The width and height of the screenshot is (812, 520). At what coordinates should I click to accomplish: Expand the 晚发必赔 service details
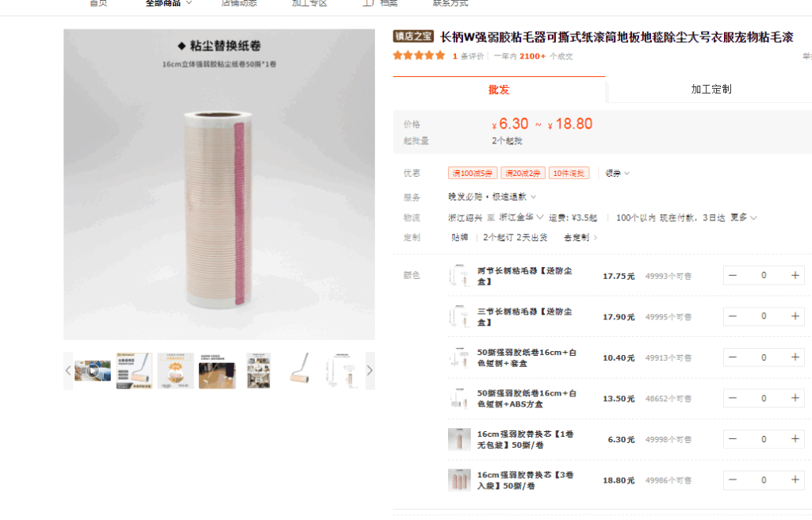click(x=492, y=197)
